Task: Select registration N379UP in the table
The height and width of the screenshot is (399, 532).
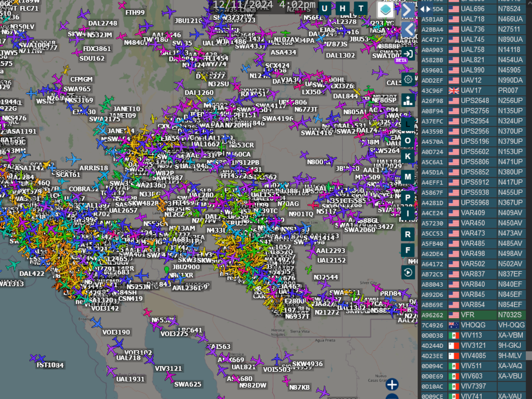Action: pos(510,142)
